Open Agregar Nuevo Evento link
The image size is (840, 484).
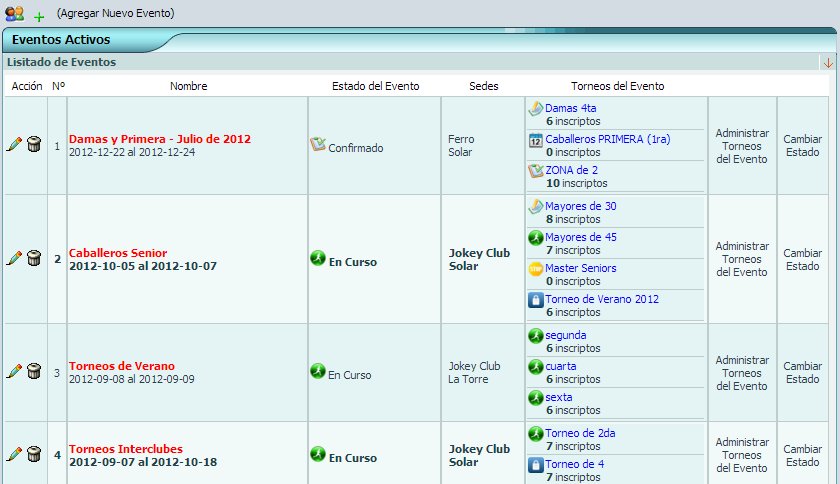point(115,14)
